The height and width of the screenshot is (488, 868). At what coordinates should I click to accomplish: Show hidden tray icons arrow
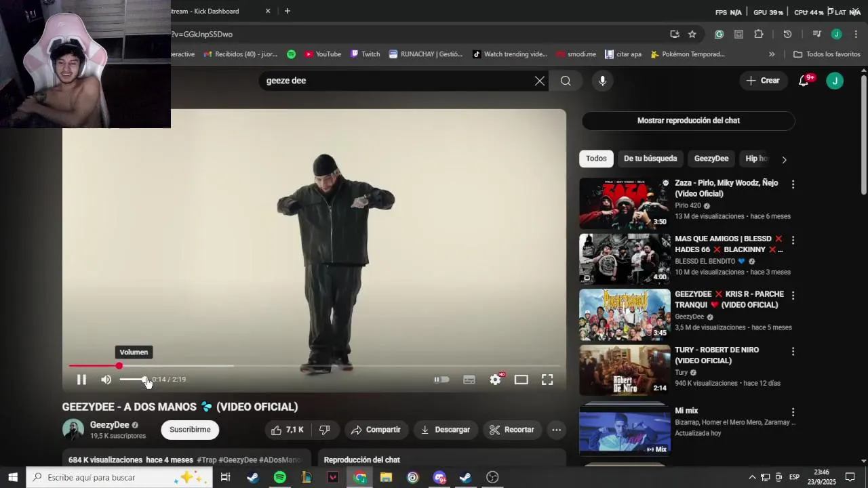click(752, 477)
